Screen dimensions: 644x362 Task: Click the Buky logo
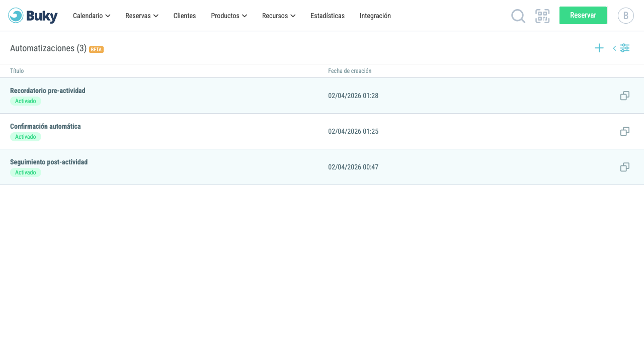coord(33,16)
